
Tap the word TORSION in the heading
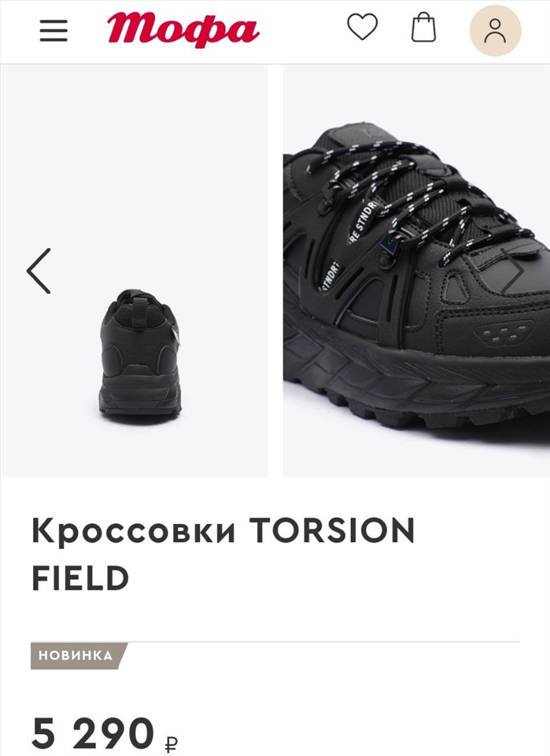pyautogui.click(x=332, y=531)
